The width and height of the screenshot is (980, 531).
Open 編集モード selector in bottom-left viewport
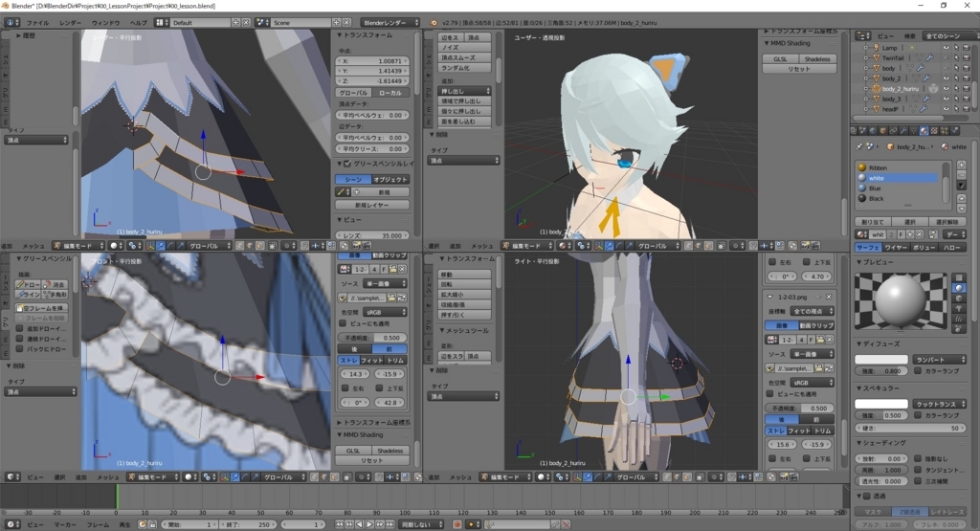click(153, 476)
